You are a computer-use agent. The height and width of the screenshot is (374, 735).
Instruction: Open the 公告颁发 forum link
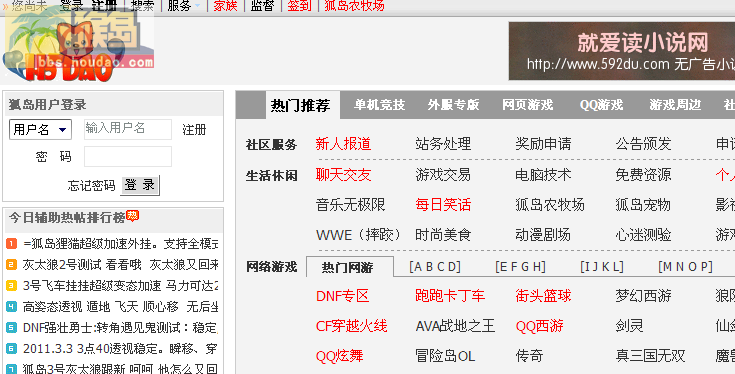point(644,144)
